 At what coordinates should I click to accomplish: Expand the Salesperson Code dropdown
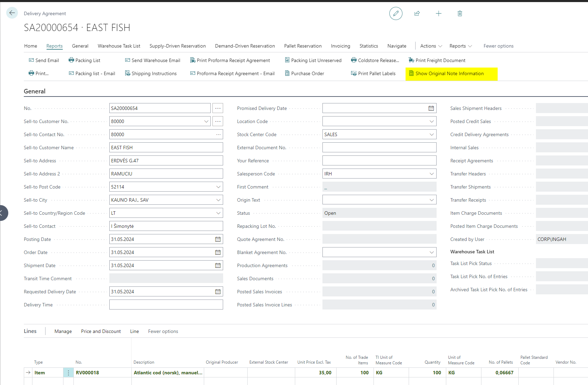tap(431, 174)
